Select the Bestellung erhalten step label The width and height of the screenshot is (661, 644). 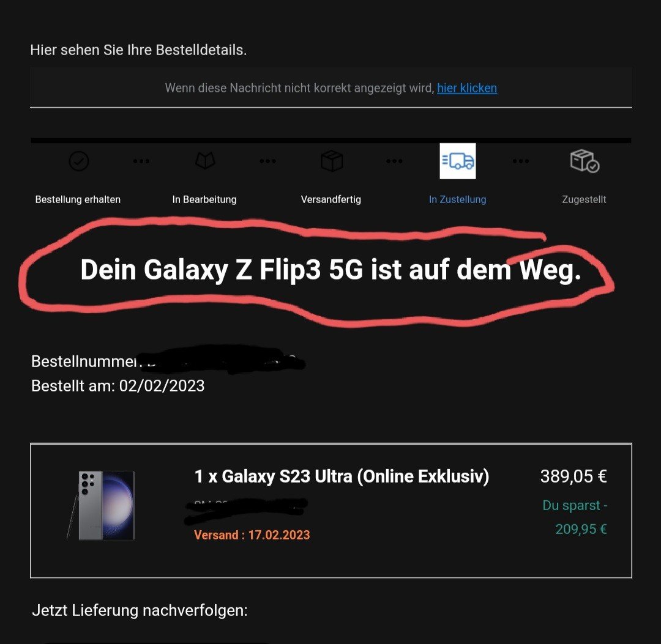pyautogui.click(x=78, y=199)
